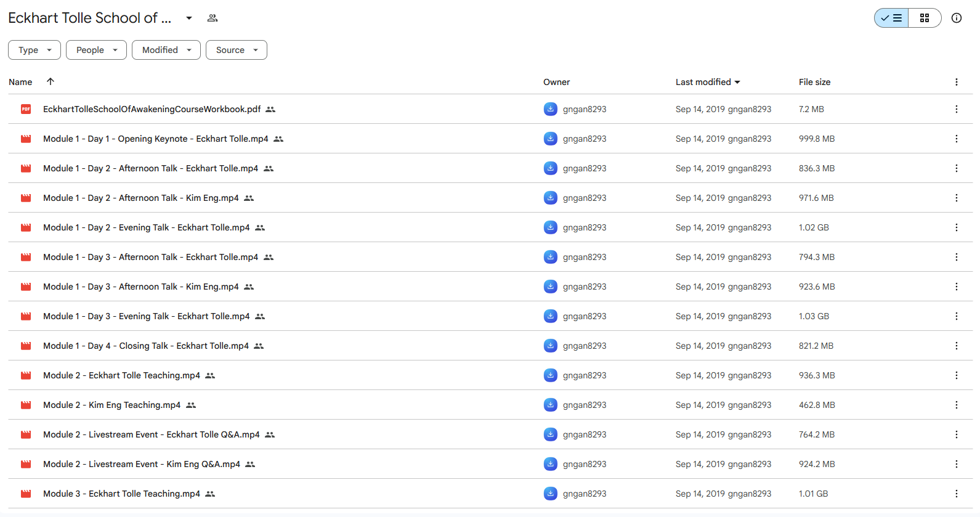Click owner gngan8293 in the Course Workbook row
The width and height of the screenshot is (980, 517).
(x=585, y=109)
